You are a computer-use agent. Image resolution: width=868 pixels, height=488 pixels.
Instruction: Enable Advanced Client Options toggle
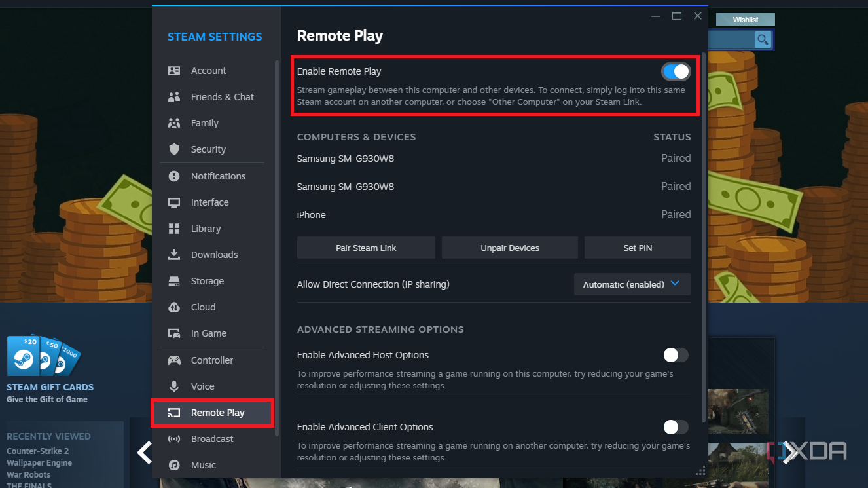(676, 427)
